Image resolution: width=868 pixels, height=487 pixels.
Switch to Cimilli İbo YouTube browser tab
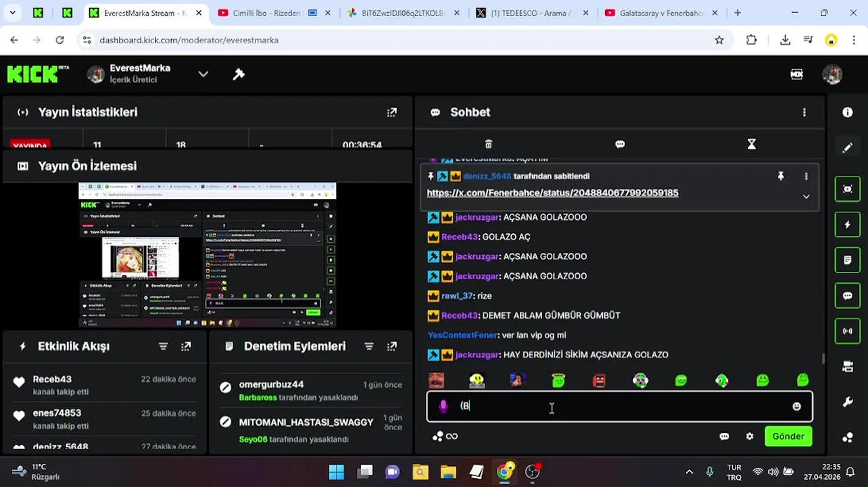point(267,13)
